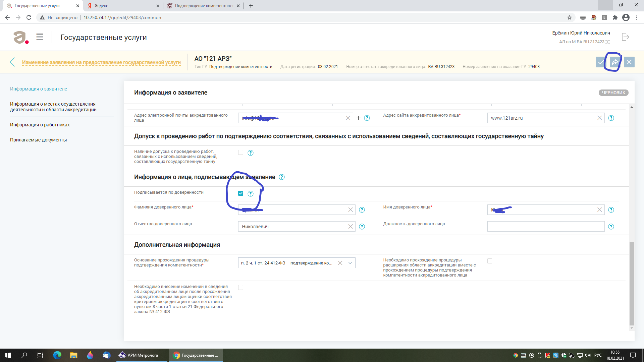
Task: Open 'Информация о работниках' section
Action: [x=40, y=125]
